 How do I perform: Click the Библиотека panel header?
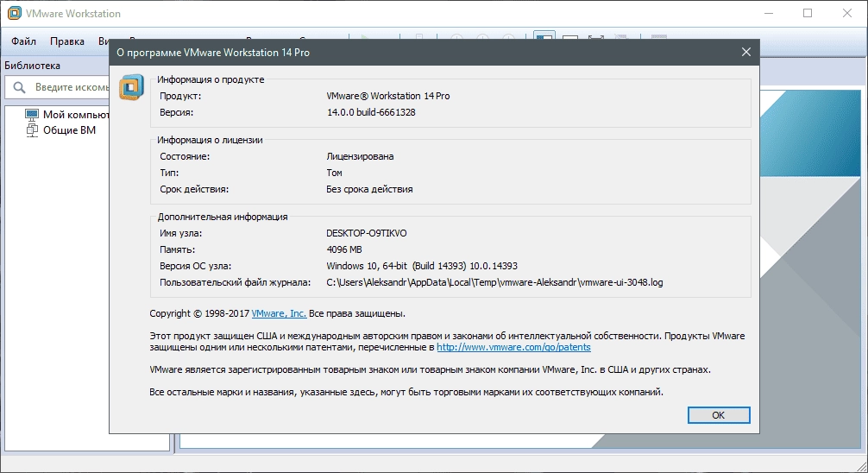coord(32,66)
